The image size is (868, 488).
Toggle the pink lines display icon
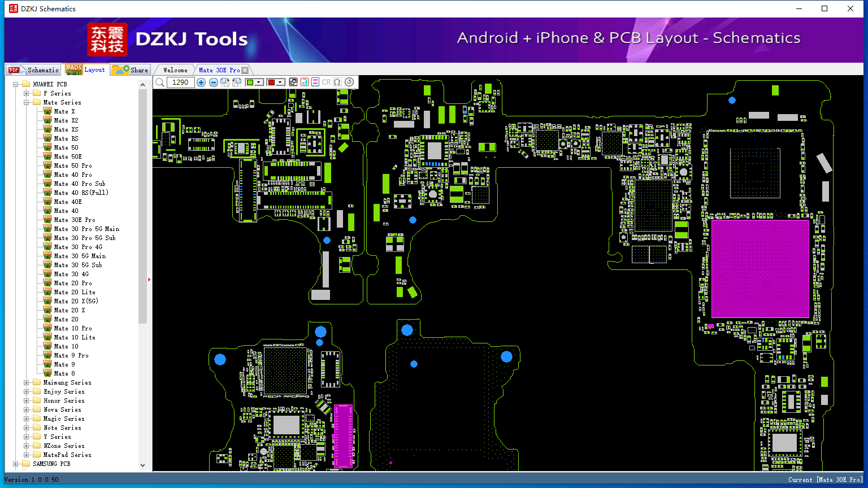pyautogui.click(x=315, y=82)
